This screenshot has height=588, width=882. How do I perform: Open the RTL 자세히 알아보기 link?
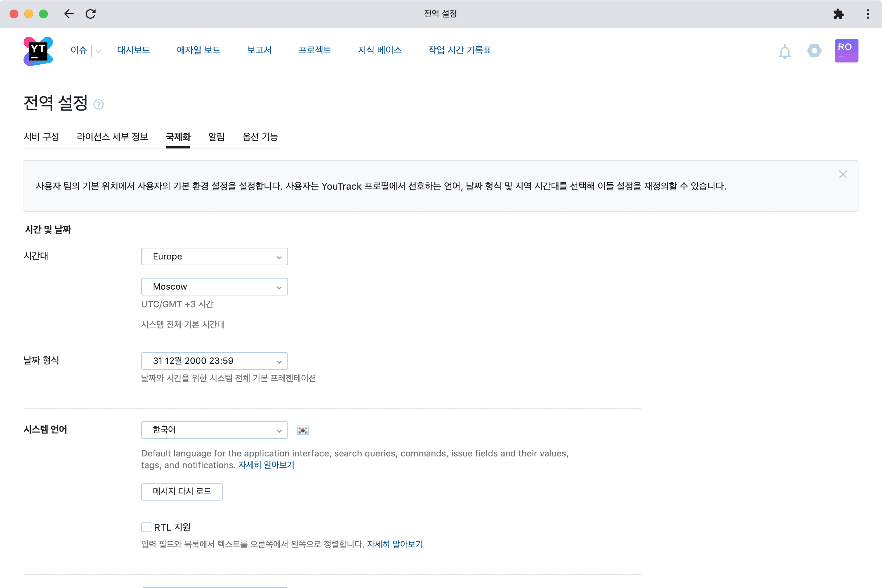394,544
